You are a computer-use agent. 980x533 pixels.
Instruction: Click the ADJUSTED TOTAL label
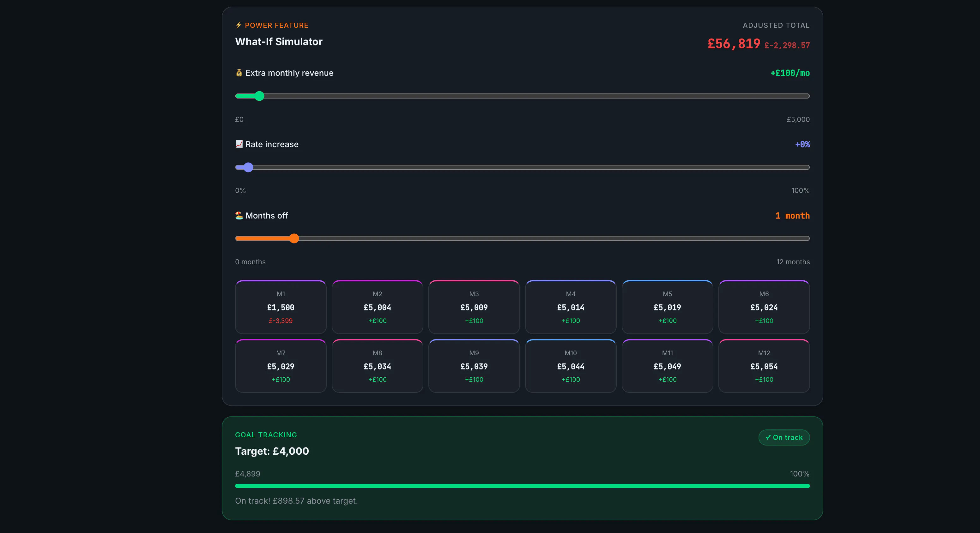(x=776, y=26)
